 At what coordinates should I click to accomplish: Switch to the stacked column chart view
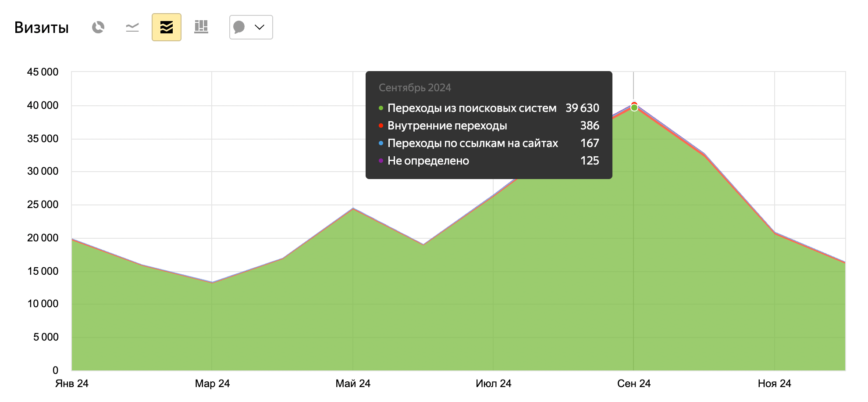point(201,27)
